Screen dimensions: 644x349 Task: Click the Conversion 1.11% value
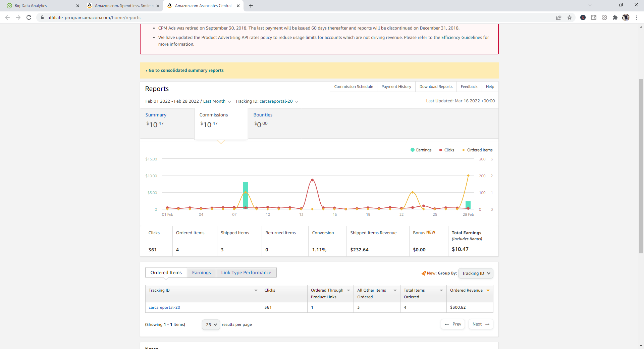tap(319, 250)
